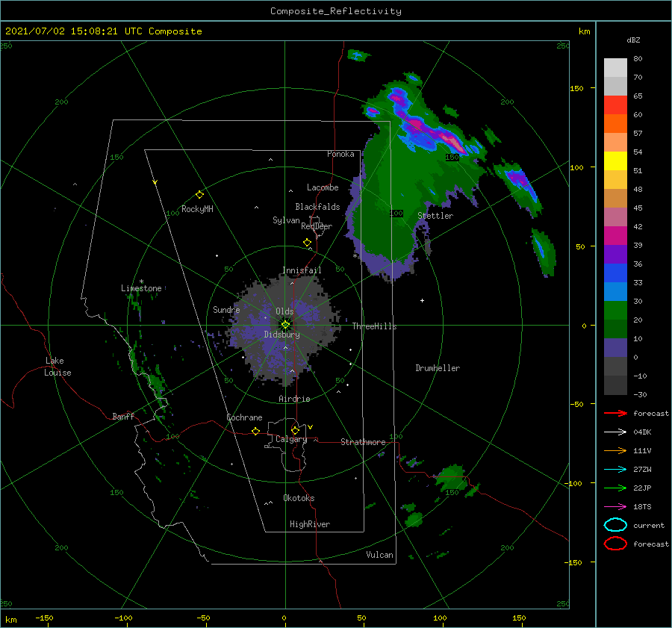The width and height of the screenshot is (672, 628).
Task: Click the orange 111V arrow icon
Action: coord(615,450)
